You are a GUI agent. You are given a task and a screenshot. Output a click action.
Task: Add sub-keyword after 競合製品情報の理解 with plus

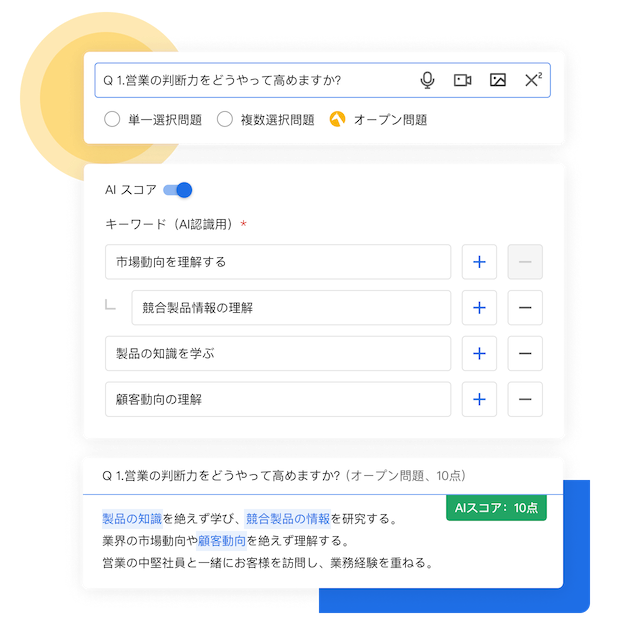(479, 308)
